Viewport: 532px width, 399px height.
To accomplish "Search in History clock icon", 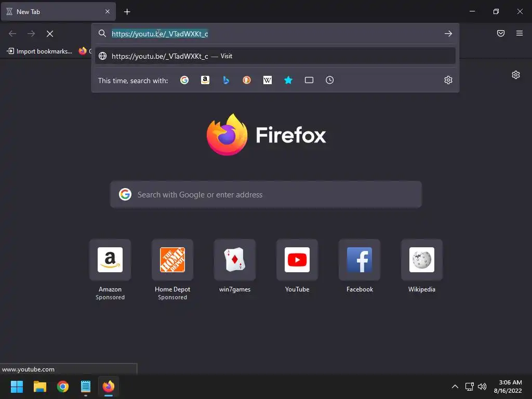I will coord(330,80).
